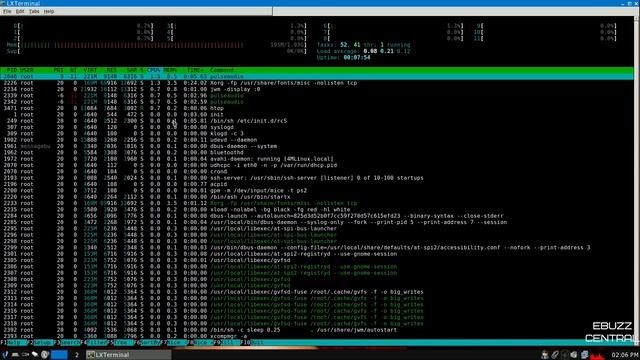This screenshot has height=360, width=640.
Task: Select the crond process row
Action: tap(317, 171)
